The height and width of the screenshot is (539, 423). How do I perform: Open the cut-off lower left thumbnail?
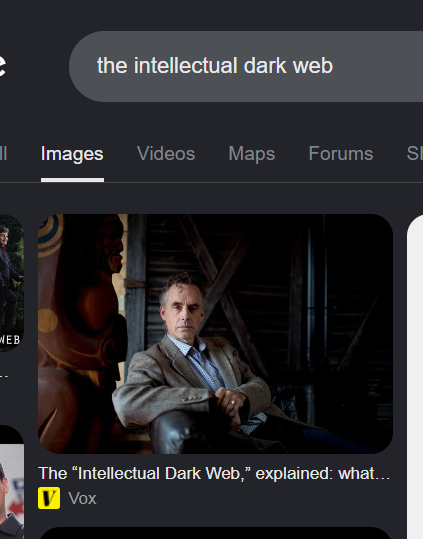point(12,482)
